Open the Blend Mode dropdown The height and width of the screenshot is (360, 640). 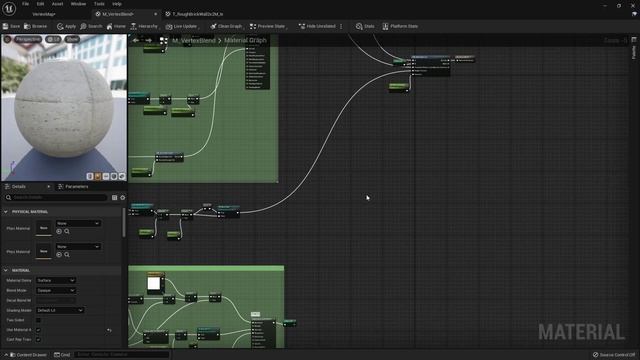coord(56,290)
